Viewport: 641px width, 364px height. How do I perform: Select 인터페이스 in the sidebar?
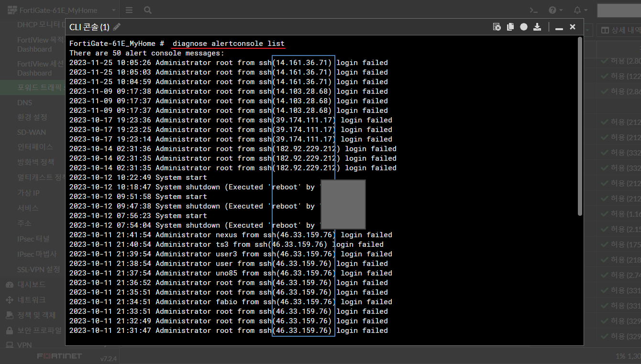(35, 146)
